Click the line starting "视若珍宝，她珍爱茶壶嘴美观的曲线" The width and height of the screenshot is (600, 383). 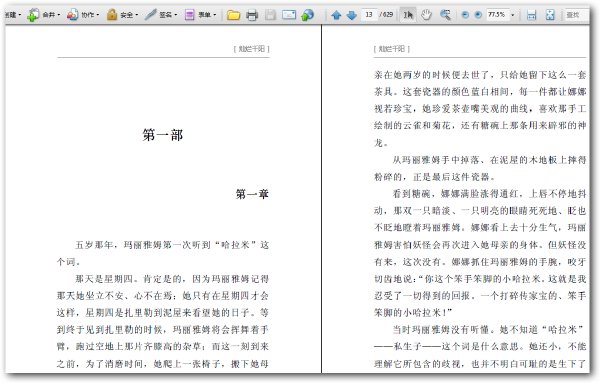pos(480,109)
